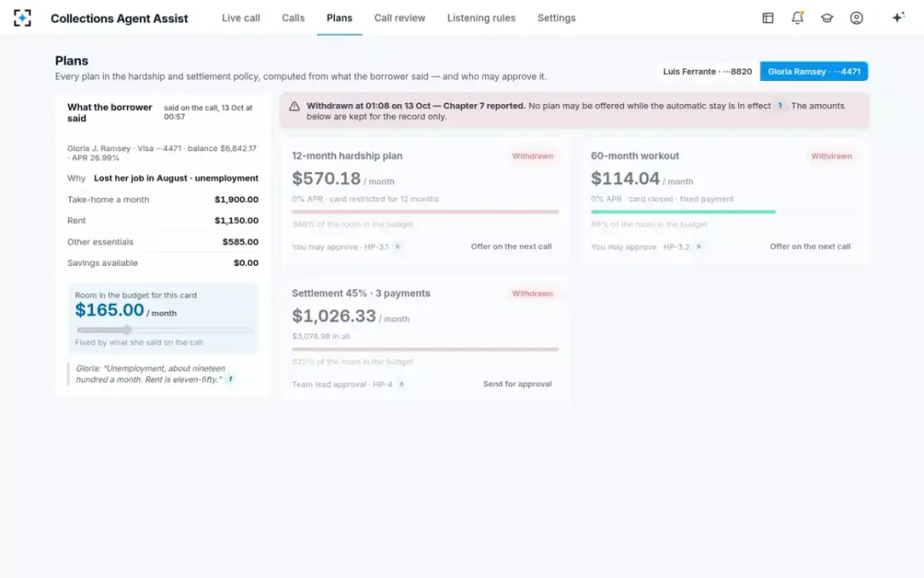Go to the Calls tab
The width and height of the screenshot is (924, 578).
(293, 18)
